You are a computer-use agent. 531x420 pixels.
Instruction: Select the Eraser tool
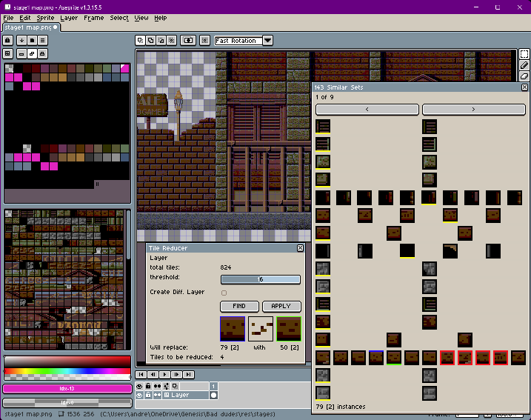(x=524, y=76)
